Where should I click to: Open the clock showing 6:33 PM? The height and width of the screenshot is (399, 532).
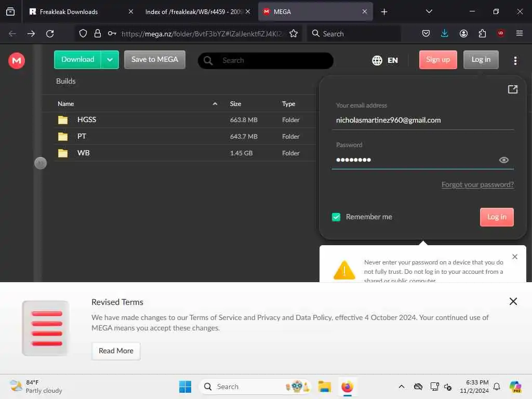coord(474,387)
